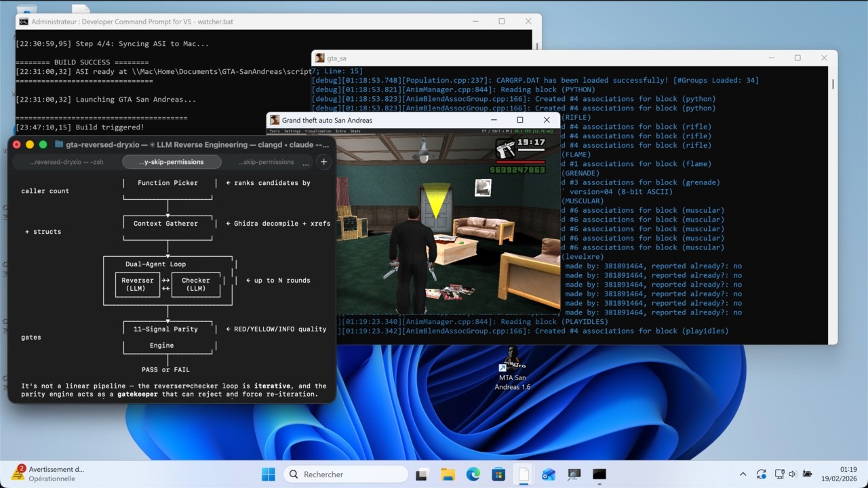Minimize the terminal with the yellow button
This screenshot has height=488, width=868.
[x=30, y=144]
